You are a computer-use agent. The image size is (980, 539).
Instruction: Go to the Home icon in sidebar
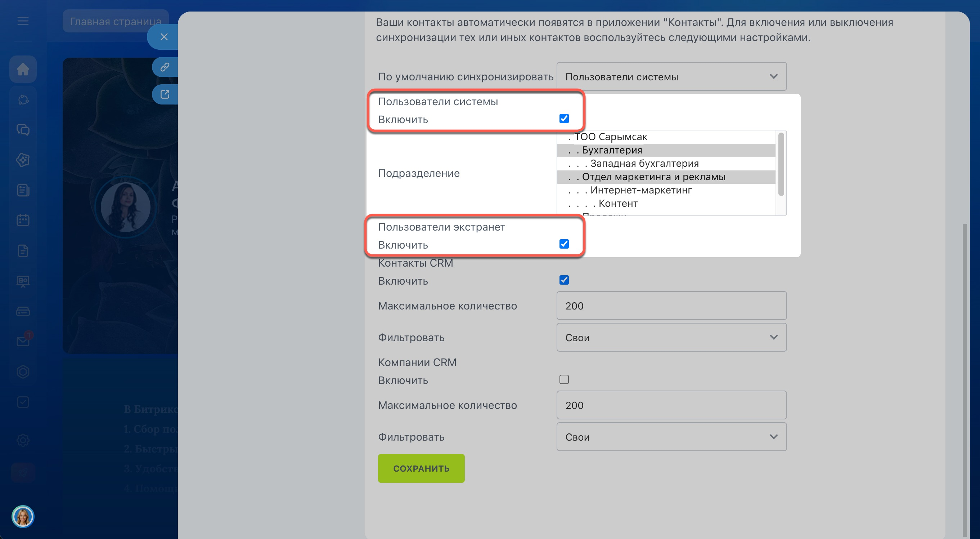click(23, 69)
